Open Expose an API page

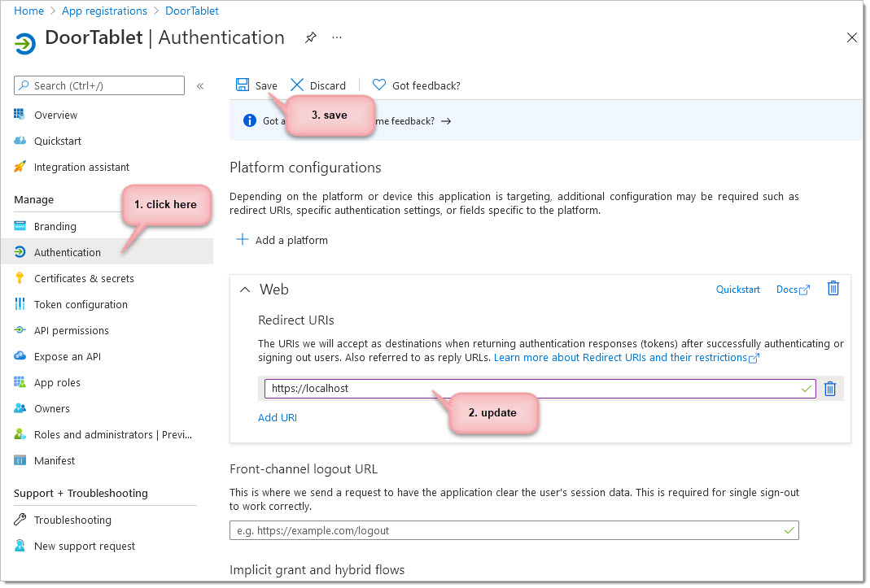click(x=67, y=357)
